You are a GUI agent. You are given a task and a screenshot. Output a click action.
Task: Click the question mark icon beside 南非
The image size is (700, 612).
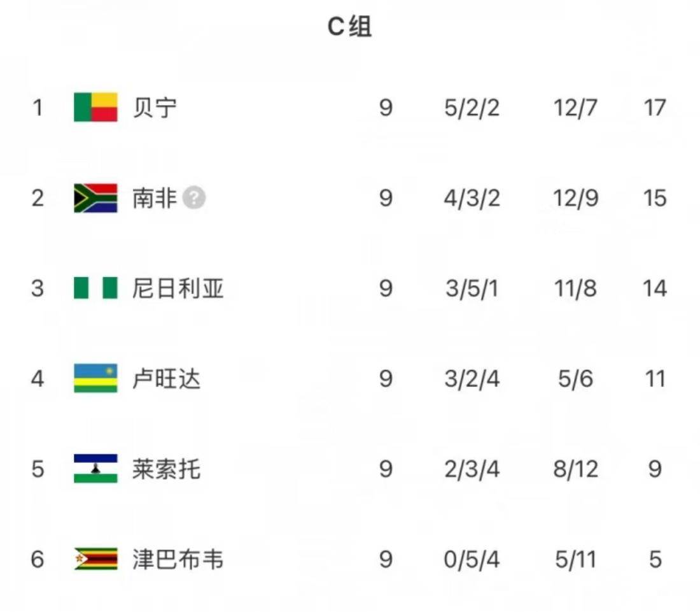pyautogui.click(x=194, y=198)
